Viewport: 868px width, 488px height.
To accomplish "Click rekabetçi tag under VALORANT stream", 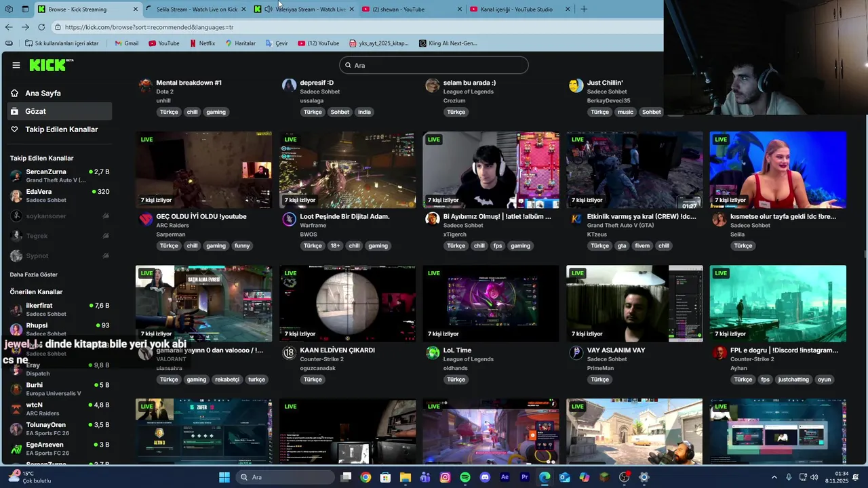I will (x=227, y=380).
